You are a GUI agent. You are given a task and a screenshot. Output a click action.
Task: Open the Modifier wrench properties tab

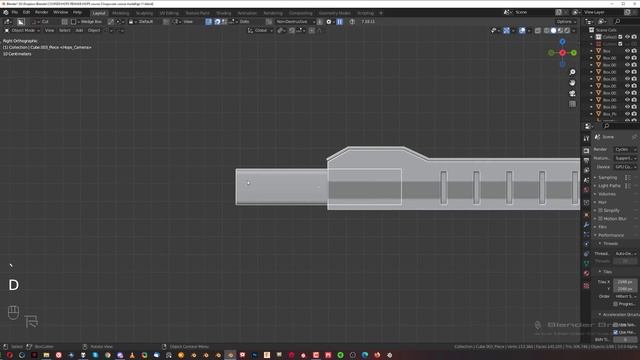click(x=586, y=224)
